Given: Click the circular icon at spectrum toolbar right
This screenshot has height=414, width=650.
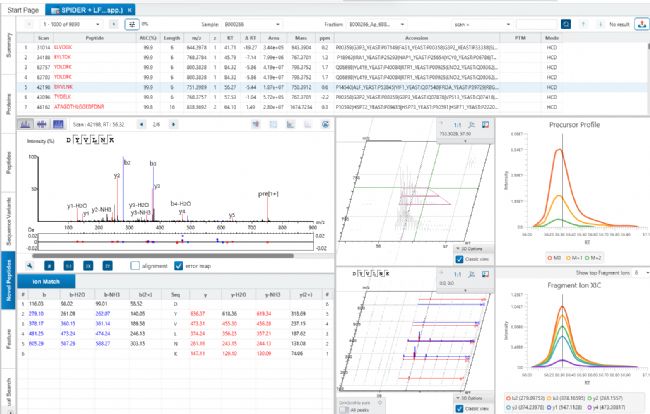Looking at the screenshot, I should 325,124.
